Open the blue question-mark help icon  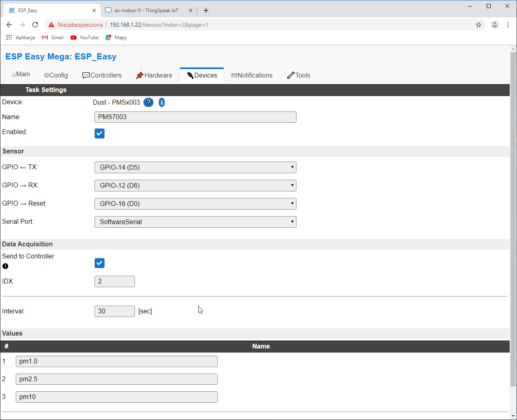click(x=148, y=102)
